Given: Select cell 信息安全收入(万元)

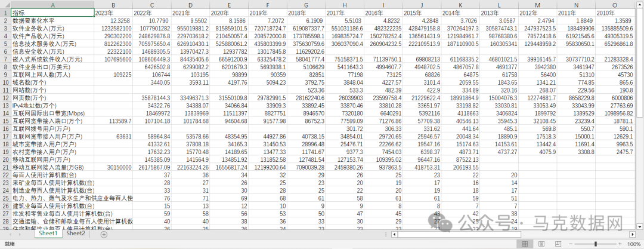Looking at the screenshot, I should click(52, 51).
